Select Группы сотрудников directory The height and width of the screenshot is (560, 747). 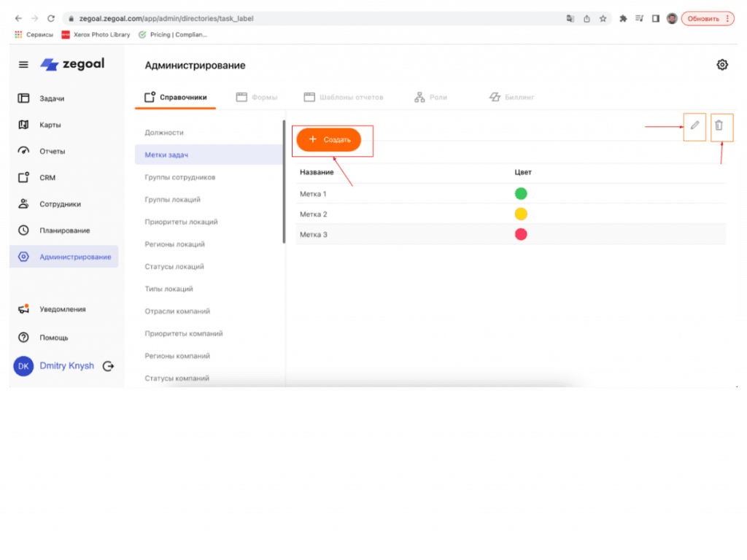(x=179, y=177)
